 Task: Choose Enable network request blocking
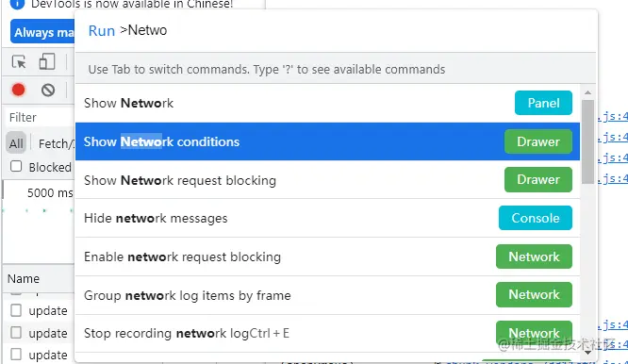(327, 256)
